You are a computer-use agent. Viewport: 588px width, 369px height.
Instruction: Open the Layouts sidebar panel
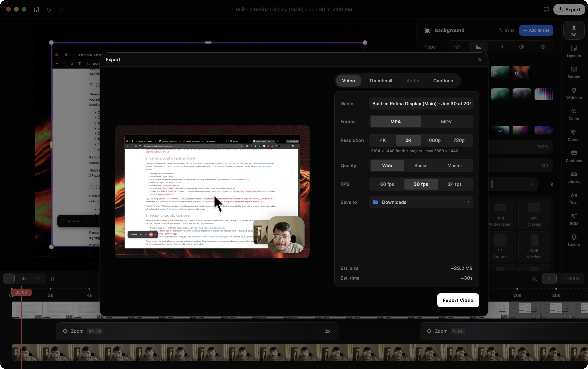pyautogui.click(x=574, y=51)
